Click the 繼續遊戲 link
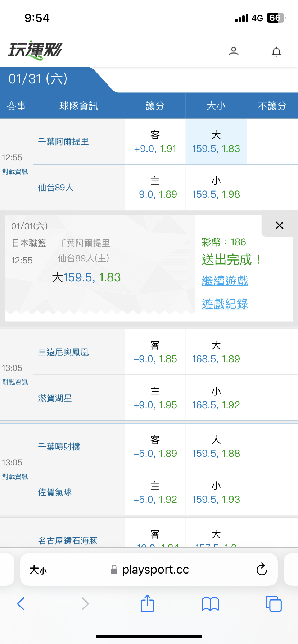The image size is (298, 644). coord(225,281)
